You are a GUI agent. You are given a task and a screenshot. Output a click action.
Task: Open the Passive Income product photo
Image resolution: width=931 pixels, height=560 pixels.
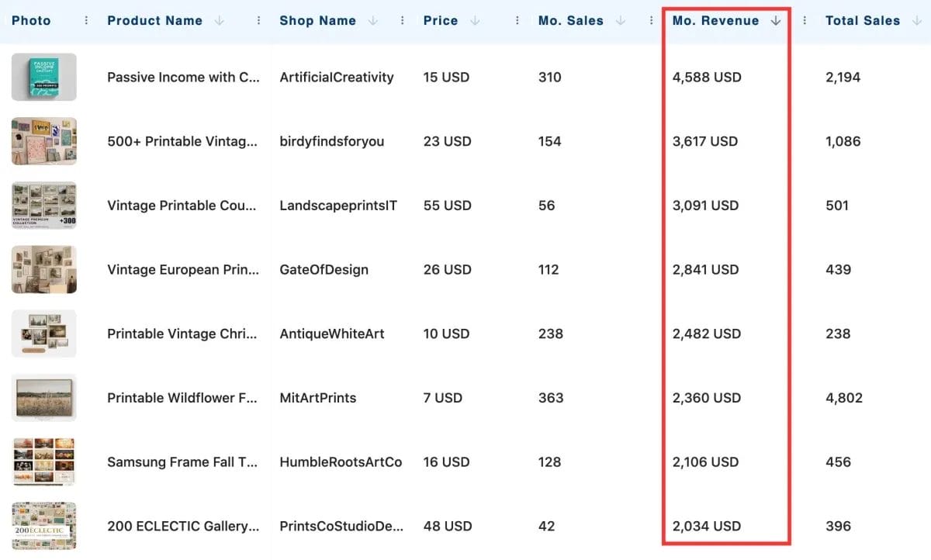point(43,77)
